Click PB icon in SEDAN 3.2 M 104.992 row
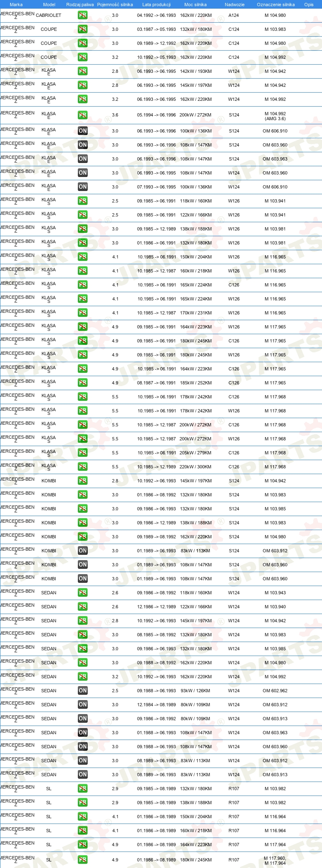Viewport: 322px width, 868px height. point(83,677)
